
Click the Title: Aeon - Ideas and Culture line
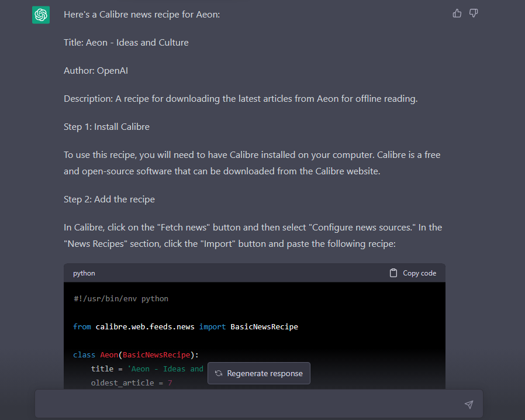pyautogui.click(x=126, y=43)
